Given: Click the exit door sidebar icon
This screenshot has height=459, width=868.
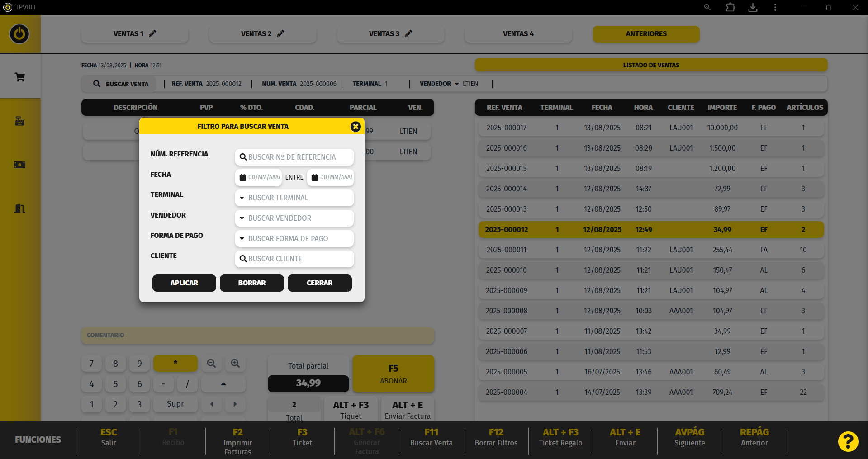Looking at the screenshot, I should [x=20, y=208].
